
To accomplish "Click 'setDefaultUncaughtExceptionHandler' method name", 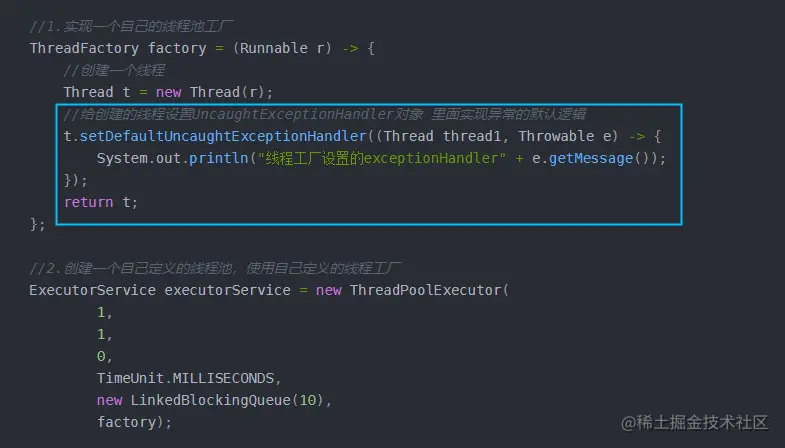I will pos(223,136).
